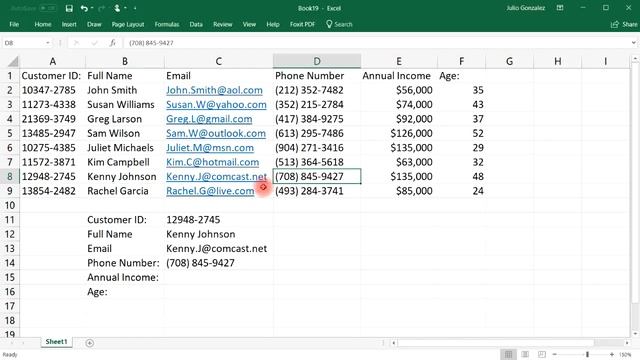640x360 pixels.
Task: Switch to the Home tab
Action: point(43,24)
